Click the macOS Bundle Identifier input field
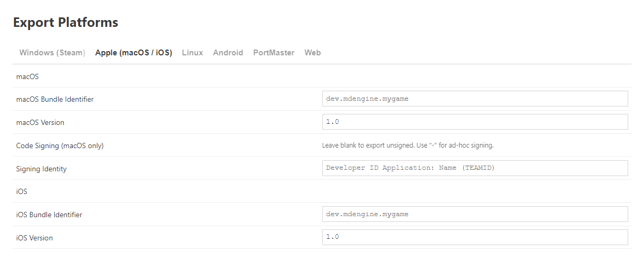The width and height of the screenshot is (644, 262). (x=475, y=99)
